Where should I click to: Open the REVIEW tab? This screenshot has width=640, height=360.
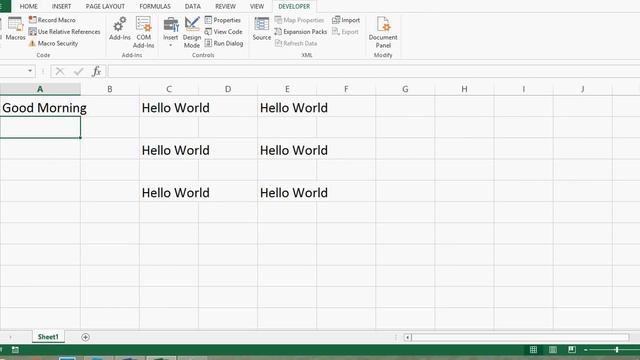pos(225,7)
